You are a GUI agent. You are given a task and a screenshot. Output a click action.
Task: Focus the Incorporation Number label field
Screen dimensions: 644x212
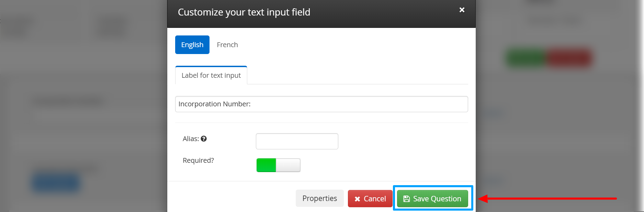coord(321,104)
